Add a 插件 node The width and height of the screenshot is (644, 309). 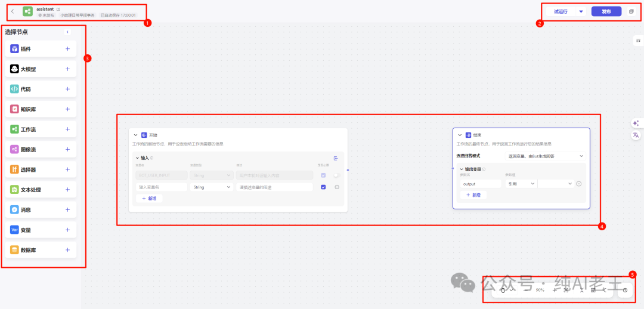point(68,49)
